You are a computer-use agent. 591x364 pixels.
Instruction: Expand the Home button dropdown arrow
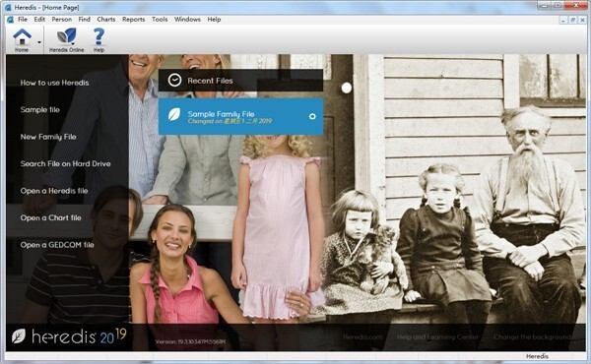click(x=39, y=42)
